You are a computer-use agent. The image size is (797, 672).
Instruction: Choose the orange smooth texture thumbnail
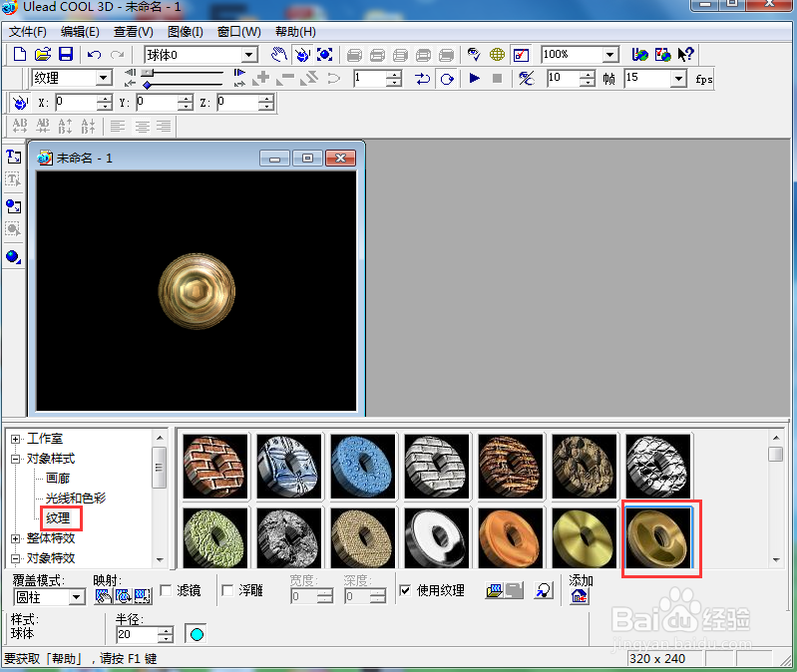pos(511,538)
